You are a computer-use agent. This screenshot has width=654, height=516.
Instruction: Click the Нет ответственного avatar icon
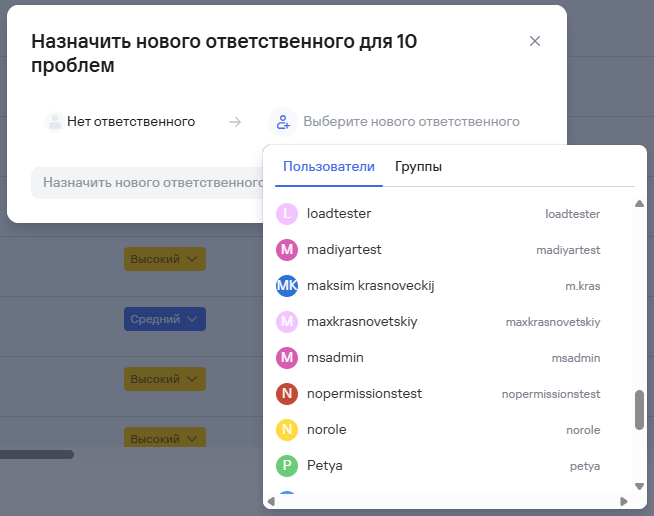pyautogui.click(x=54, y=122)
